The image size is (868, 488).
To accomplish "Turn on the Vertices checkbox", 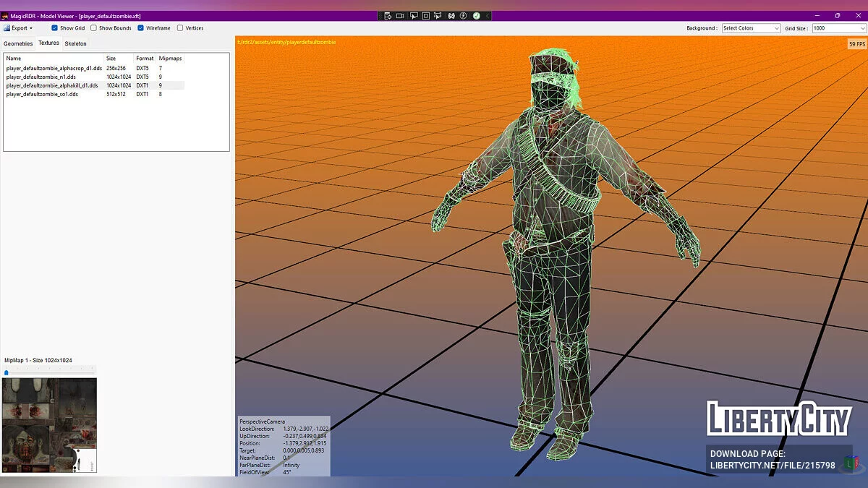I will [x=180, y=28].
